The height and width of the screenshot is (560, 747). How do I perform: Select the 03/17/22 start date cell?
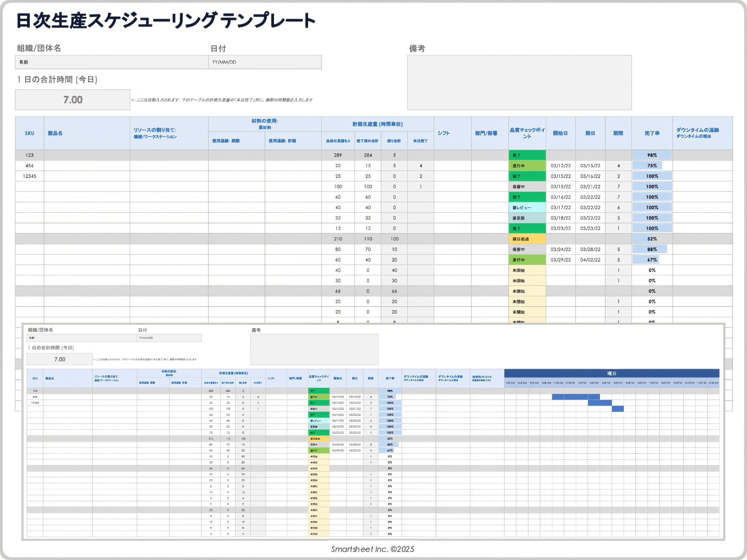(561, 208)
